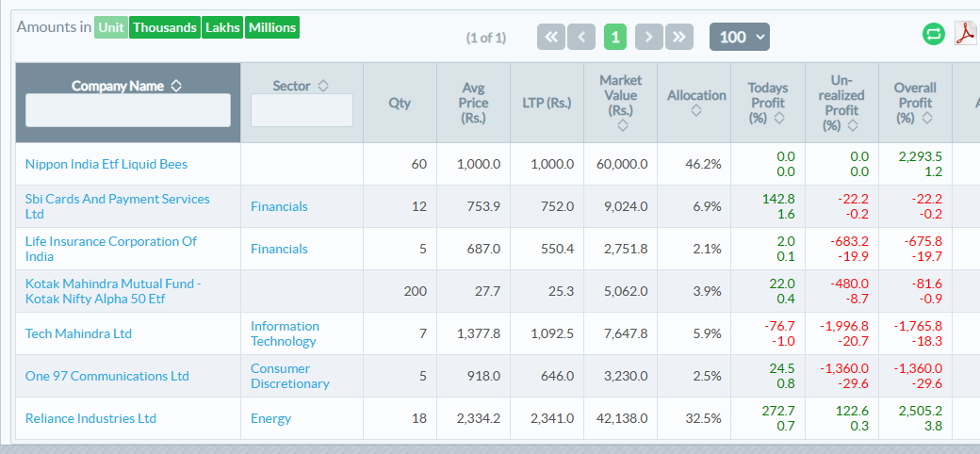Click LTP value 550.4
Image resolution: width=980 pixels, height=454 pixels.
coord(558,250)
